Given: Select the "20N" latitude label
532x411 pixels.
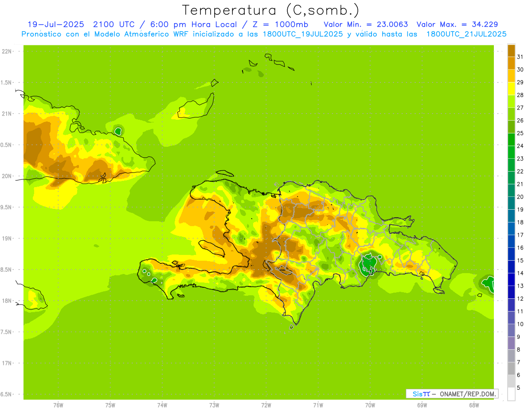Looking at the screenshot, I should pyautogui.click(x=7, y=176).
